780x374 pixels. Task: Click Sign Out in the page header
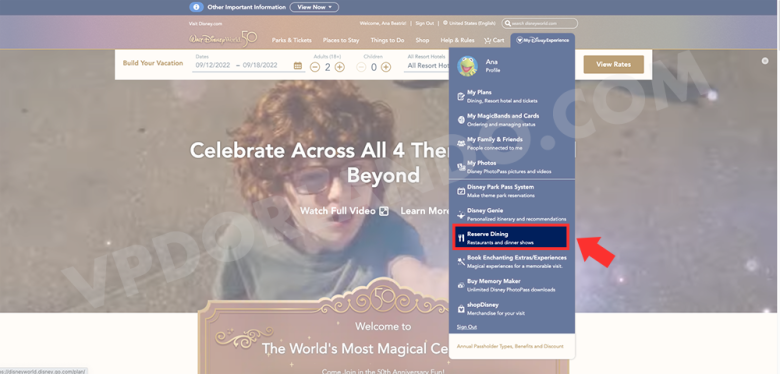(424, 23)
